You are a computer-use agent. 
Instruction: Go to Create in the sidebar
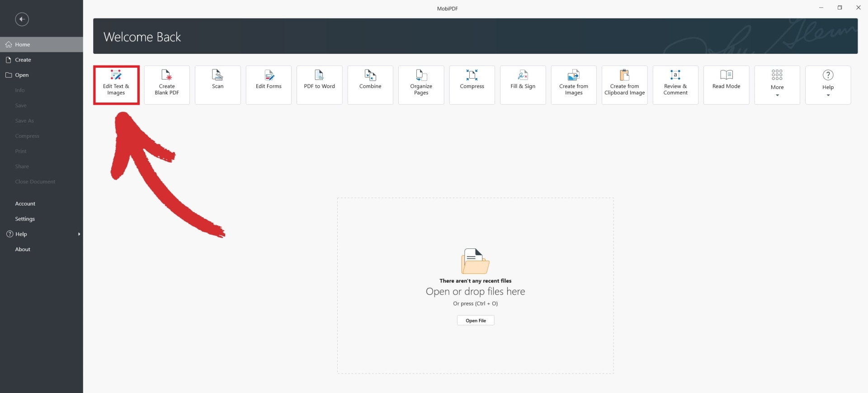pyautogui.click(x=23, y=60)
